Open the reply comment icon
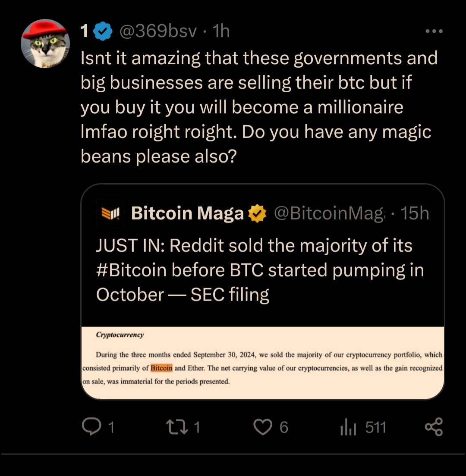The width and height of the screenshot is (466, 476). tap(91, 426)
